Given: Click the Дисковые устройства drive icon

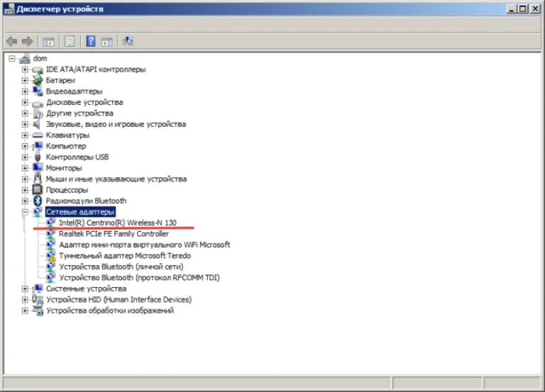Looking at the screenshot, I should [38, 103].
